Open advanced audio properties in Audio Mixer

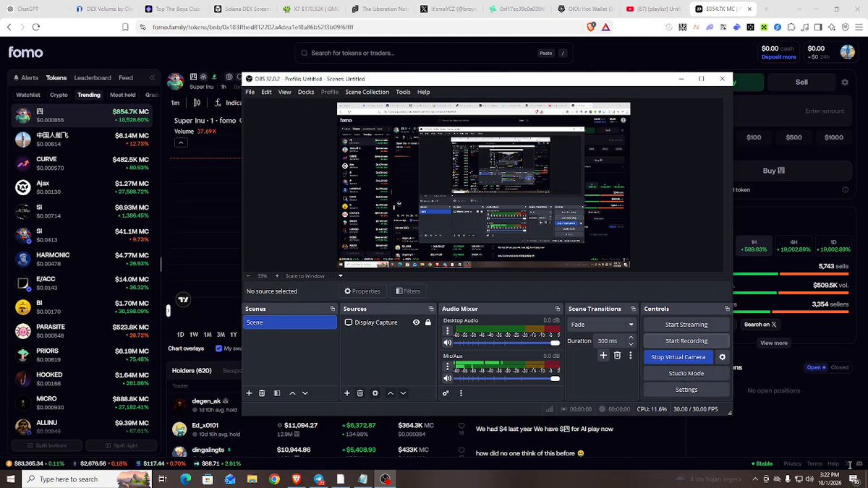pos(446,393)
